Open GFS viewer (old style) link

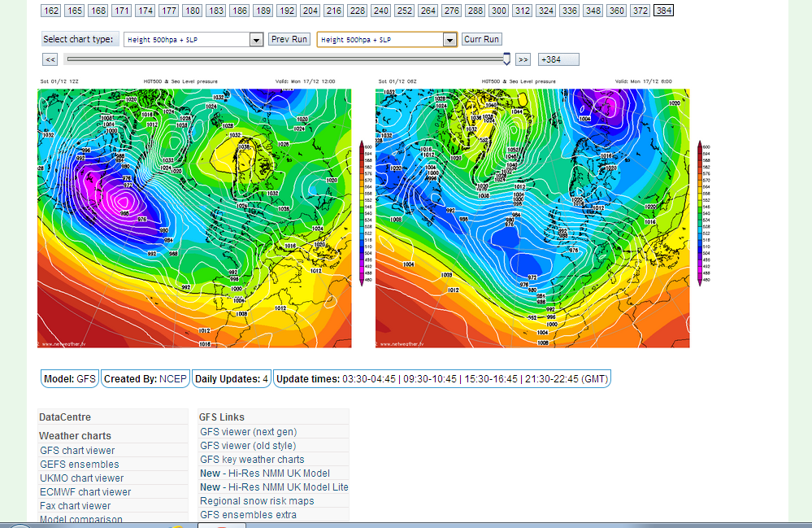tap(248, 446)
